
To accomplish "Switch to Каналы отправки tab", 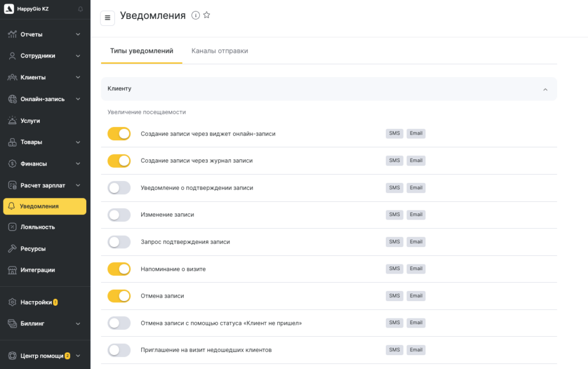I will click(219, 51).
